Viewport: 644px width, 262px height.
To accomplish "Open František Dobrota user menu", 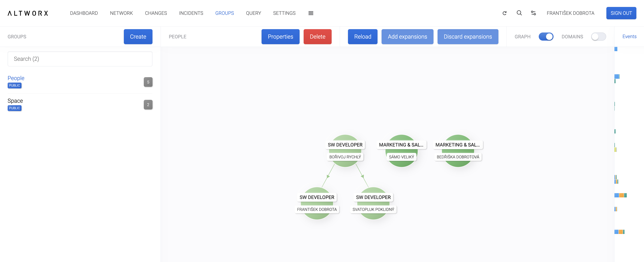I will [x=570, y=13].
